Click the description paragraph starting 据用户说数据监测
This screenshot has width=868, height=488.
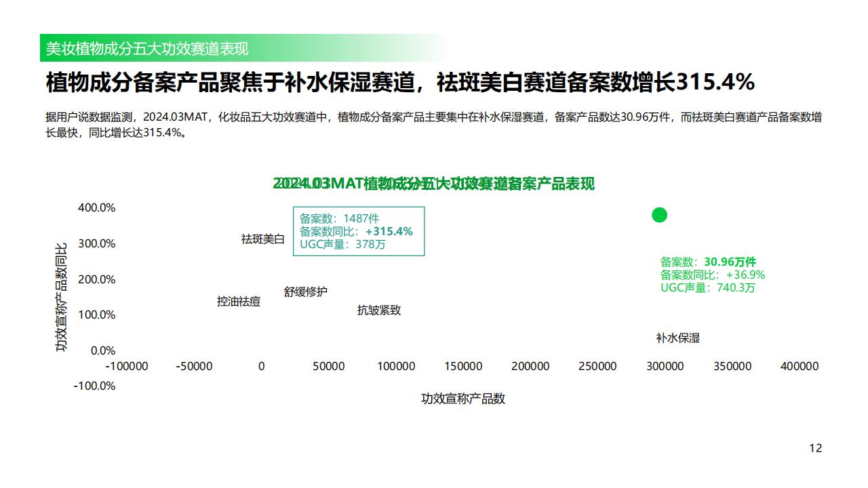pos(434,125)
